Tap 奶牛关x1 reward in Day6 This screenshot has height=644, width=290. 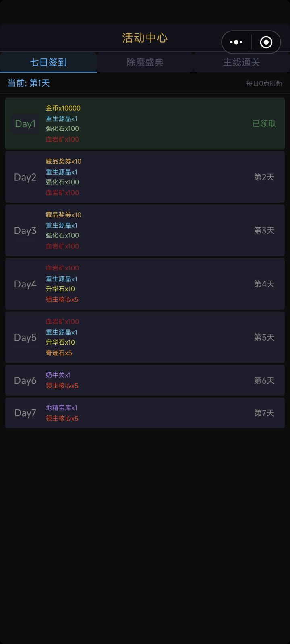tap(58, 375)
